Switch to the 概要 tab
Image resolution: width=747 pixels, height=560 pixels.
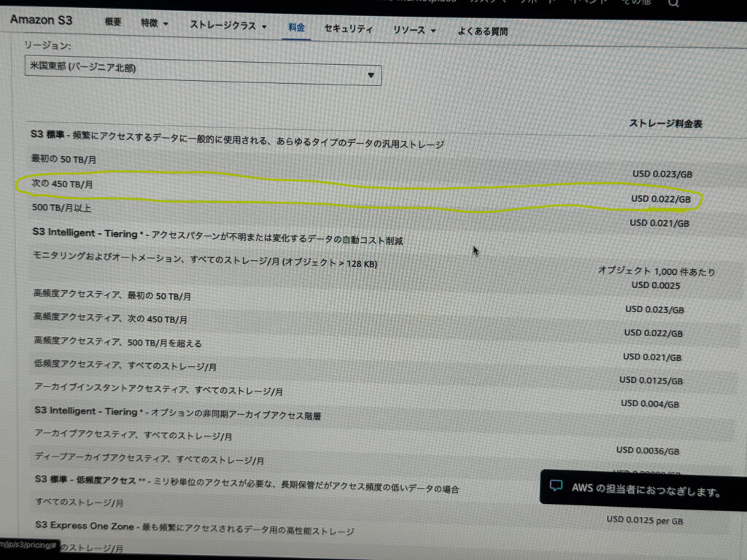point(113,23)
